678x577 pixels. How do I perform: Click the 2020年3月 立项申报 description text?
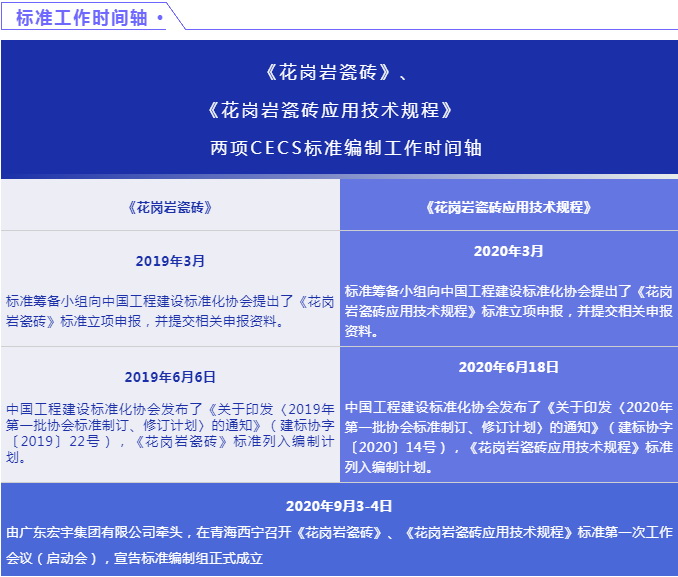(509, 311)
